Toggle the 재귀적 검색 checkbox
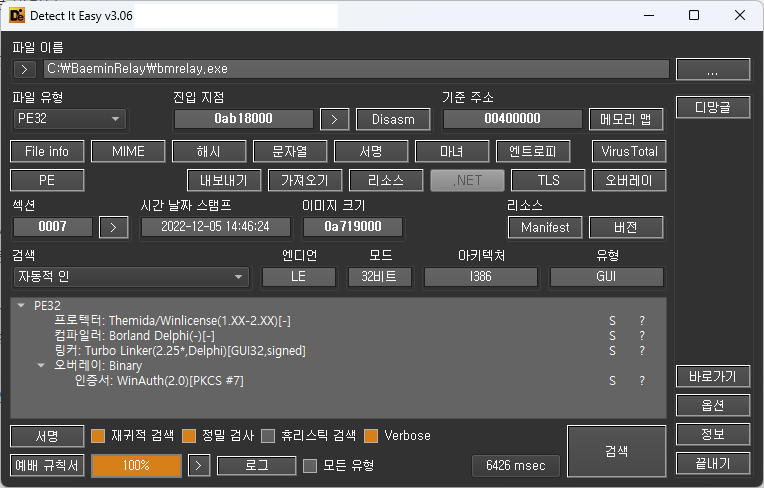This screenshot has width=764, height=488. click(x=98, y=436)
